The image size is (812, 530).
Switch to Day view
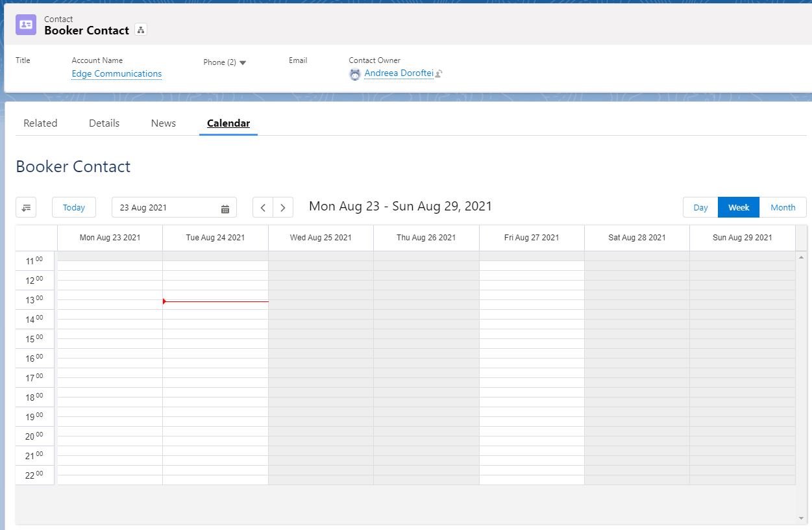[x=700, y=207]
